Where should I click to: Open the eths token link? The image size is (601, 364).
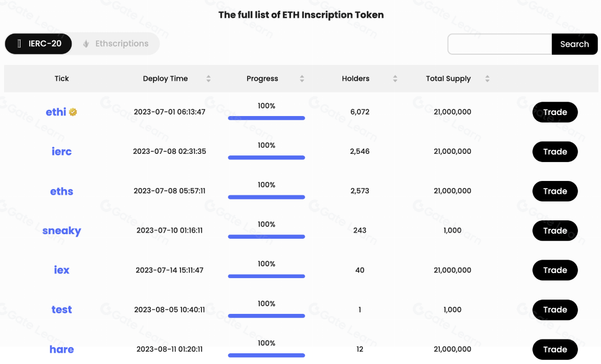[x=61, y=191]
